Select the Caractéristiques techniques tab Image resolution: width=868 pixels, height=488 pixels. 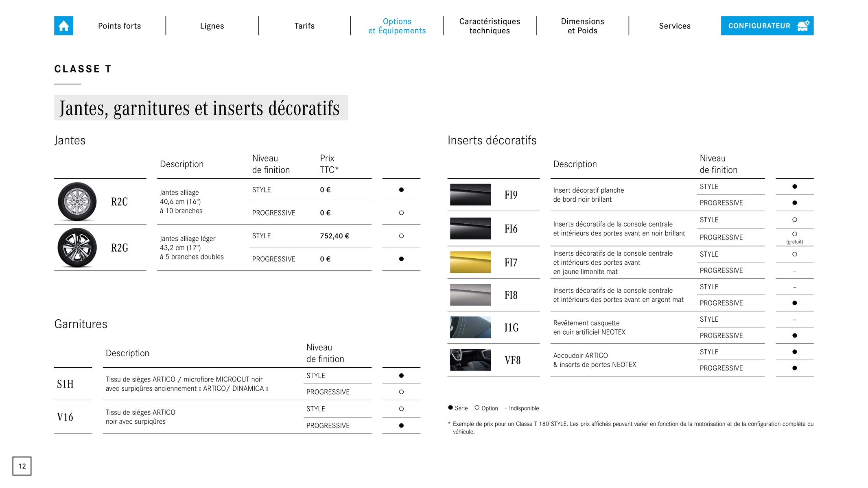(489, 25)
